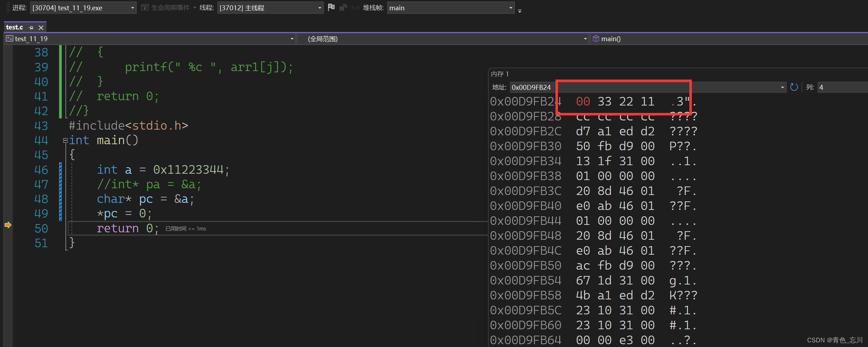Click the show only flagged threads icon
The image size is (868, 347).
click(x=343, y=7)
